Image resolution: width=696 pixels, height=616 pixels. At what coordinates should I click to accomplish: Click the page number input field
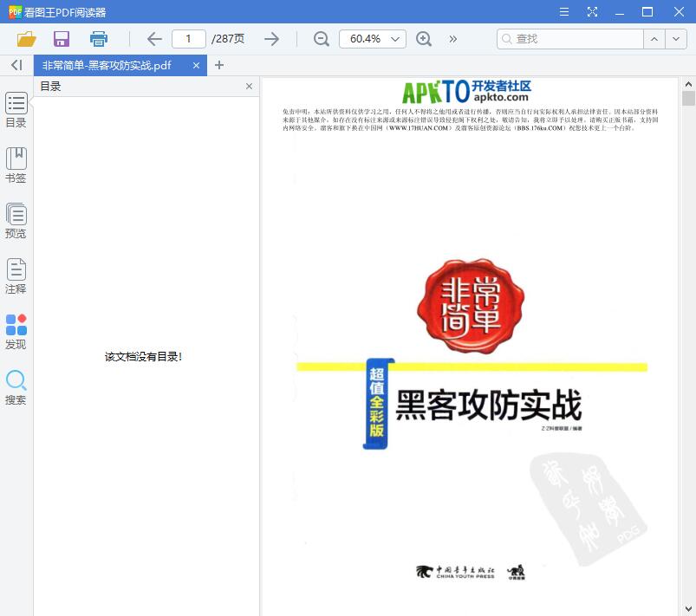[x=188, y=39]
